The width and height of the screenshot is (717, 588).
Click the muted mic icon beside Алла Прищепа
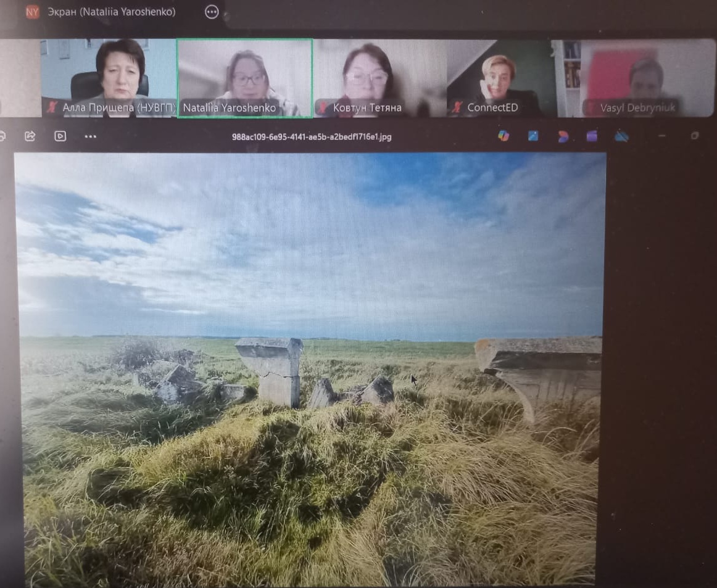click(x=53, y=108)
